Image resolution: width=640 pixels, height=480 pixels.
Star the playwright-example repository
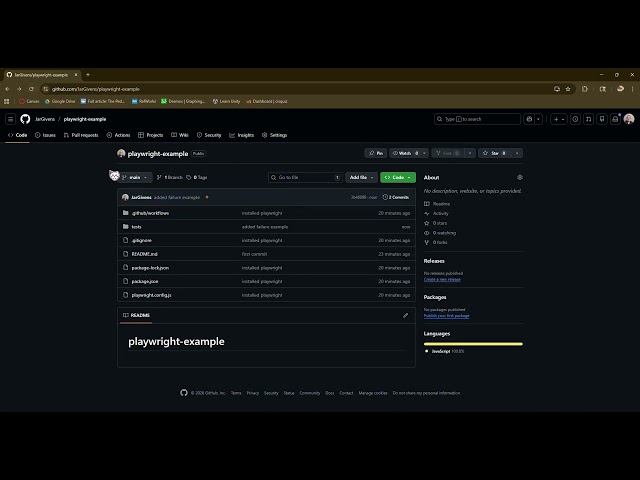[495, 153]
